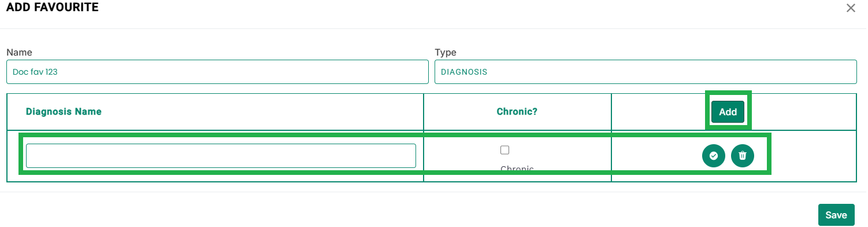868x227 pixels.
Task: Click the ADD FAVOURITE dialog title
Action: 52,8
